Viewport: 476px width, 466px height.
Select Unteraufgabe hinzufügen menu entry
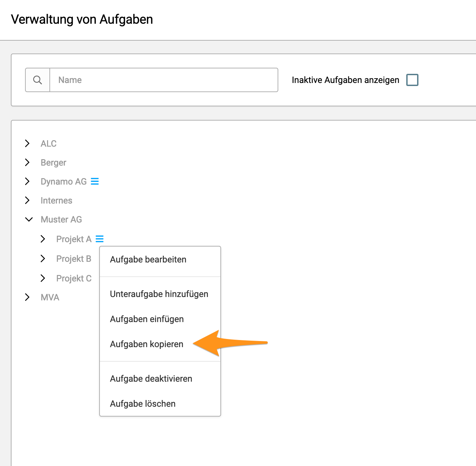[x=160, y=294]
